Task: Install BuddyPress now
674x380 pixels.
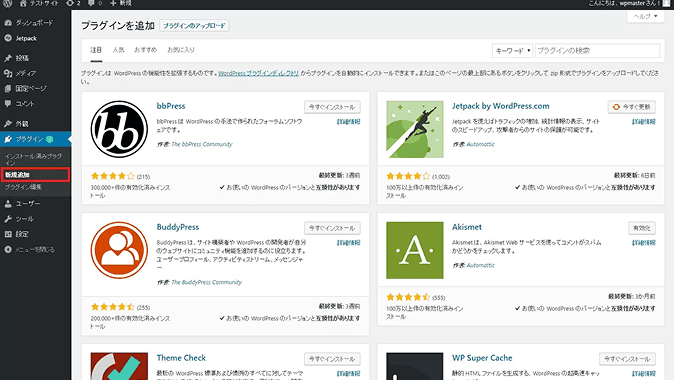Action: click(332, 228)
